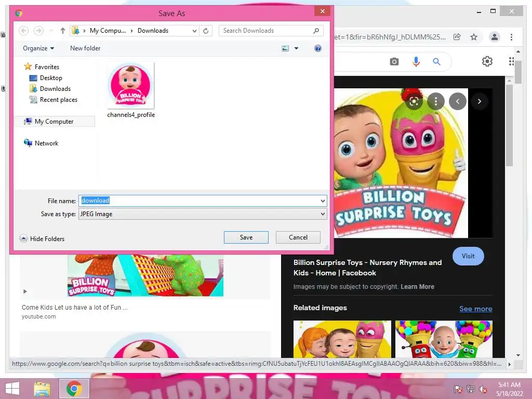Collapse folders with Hide Folders
The width and height of the screenshot is (532, 399).
coord(42,238)
